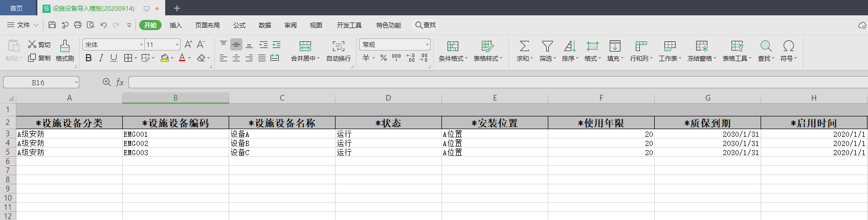Click distributed alignment icon
The image size is (868, 220).
275,58
